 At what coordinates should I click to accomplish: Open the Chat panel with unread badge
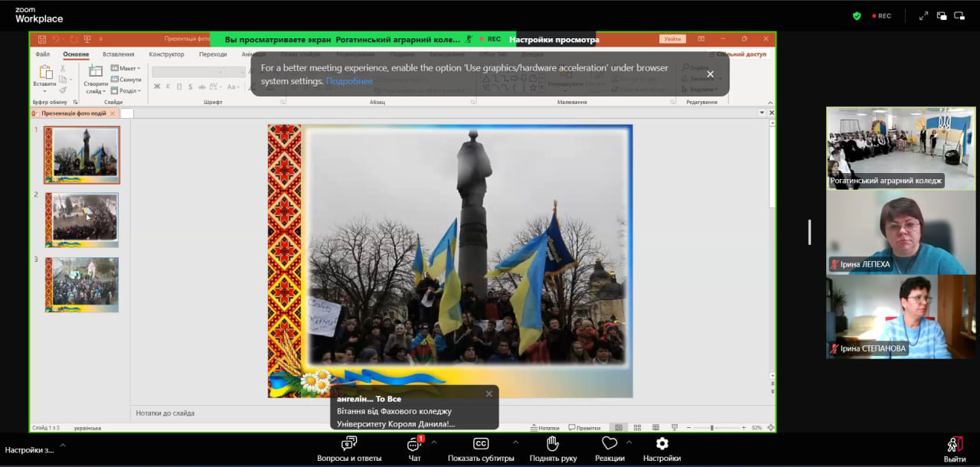414,444
